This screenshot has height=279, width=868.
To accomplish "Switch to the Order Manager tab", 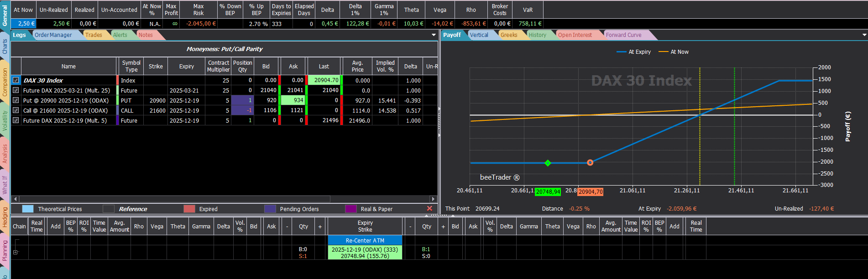I will click(53, 35).
